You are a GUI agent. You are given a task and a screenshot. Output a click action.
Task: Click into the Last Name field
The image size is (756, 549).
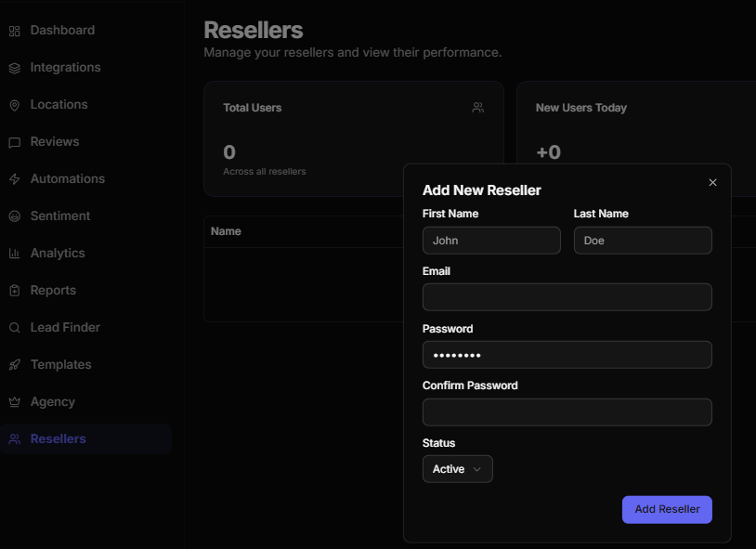click(x=643, y=241)
